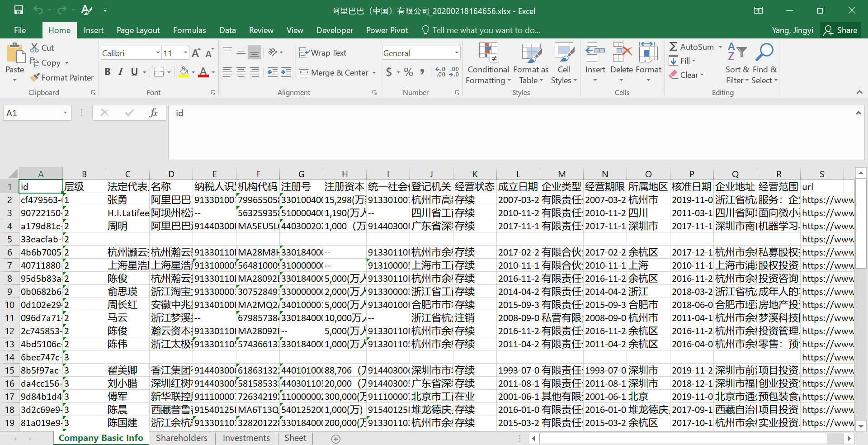Screen dimensions: 868x445
Task: Switch to the Data ribbon tab
Action: [x=227, y=30]
